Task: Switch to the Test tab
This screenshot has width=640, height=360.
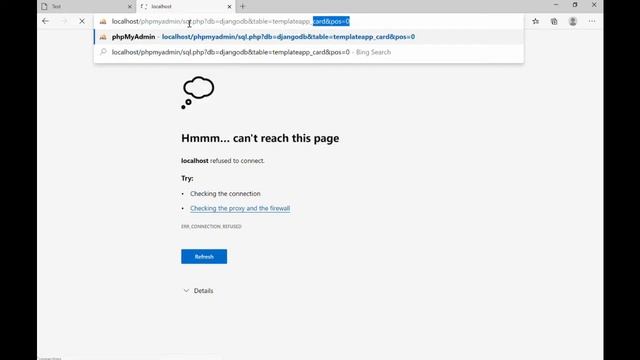Action: pos(87,7)
